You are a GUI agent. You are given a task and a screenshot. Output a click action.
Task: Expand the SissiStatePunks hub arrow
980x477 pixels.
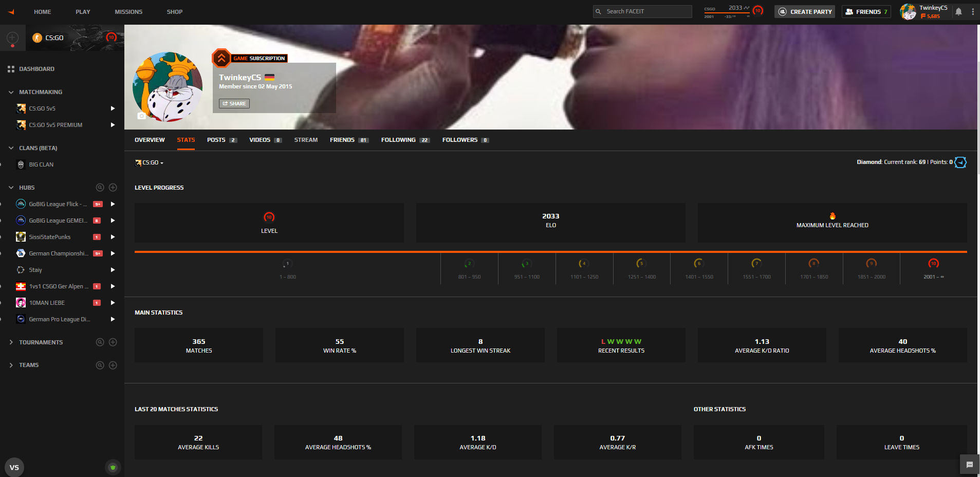(113, 237)
